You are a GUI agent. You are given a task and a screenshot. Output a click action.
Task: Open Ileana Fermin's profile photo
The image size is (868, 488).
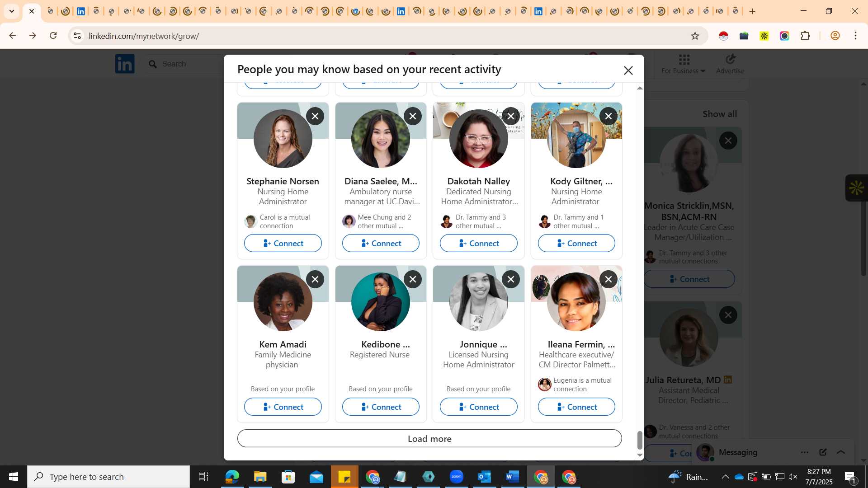[576, 302]
